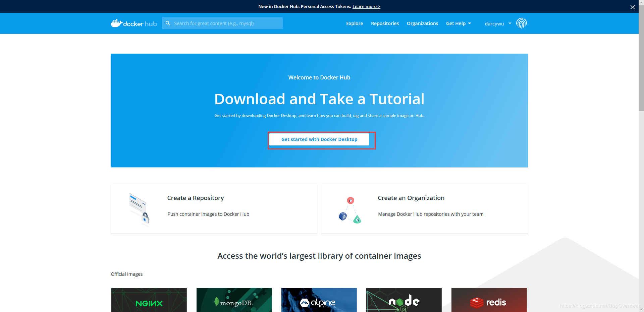
Task: Open the Create a Repository card title
Action: click(196, 198)
